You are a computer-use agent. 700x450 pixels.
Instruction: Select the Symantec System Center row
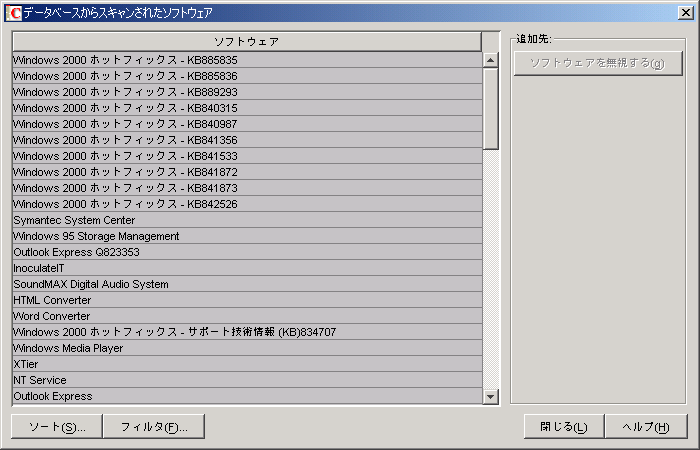[x=247, y=220]
